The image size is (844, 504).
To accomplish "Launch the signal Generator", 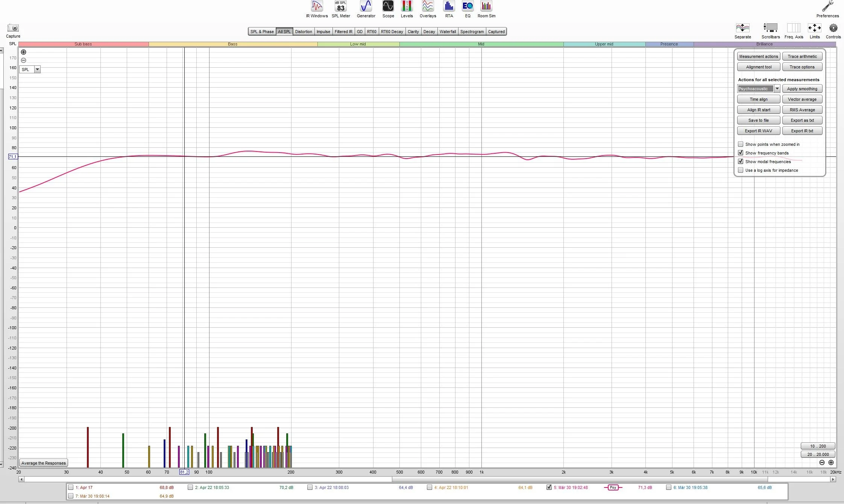I will pos(366,9).
